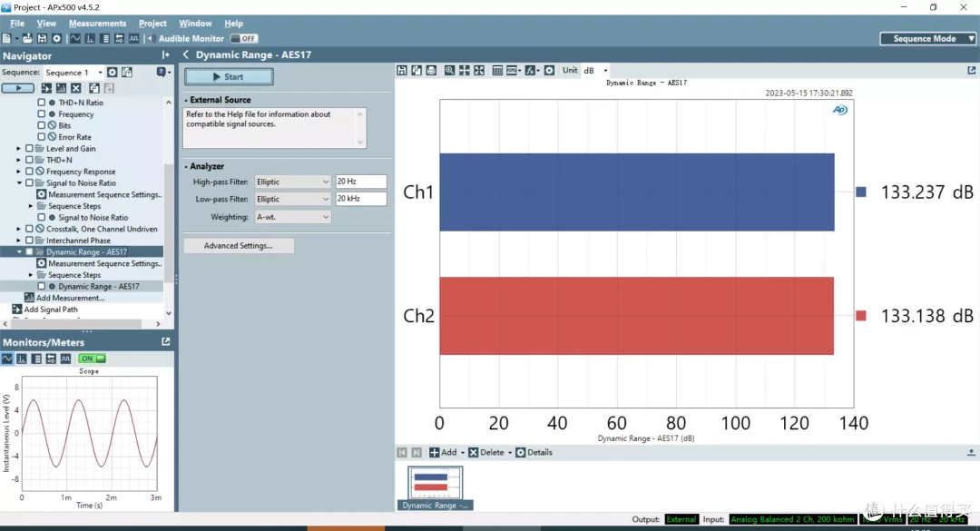Toggle the Monitors/Meters ON switch
Image resolution: width=980 pixels, height=531 pixels.
(x=92, y=359)
